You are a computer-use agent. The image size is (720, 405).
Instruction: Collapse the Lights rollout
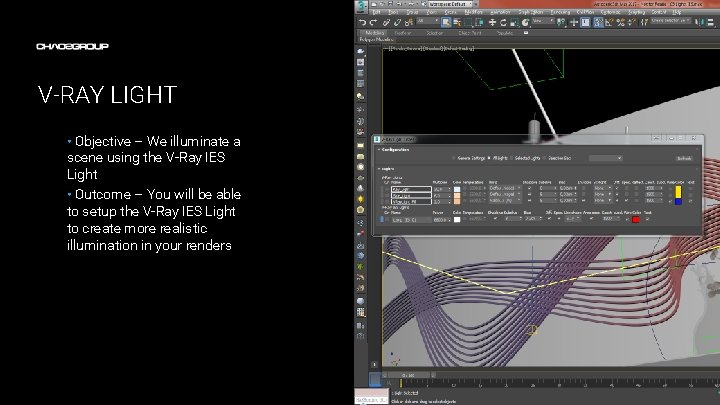(386, 169)
